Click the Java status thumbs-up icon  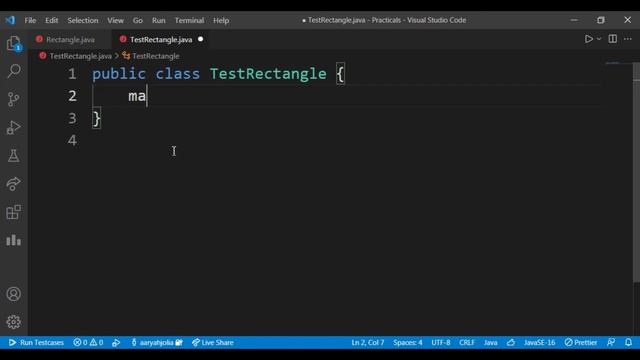(511, 342)
